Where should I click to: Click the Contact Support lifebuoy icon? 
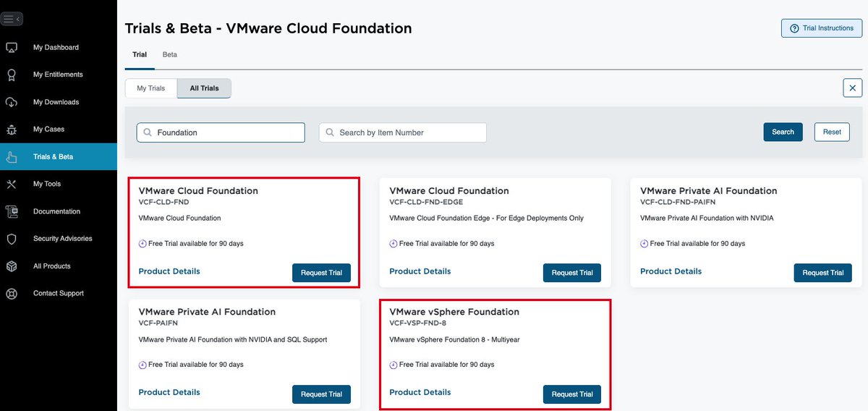click(12, 294)
